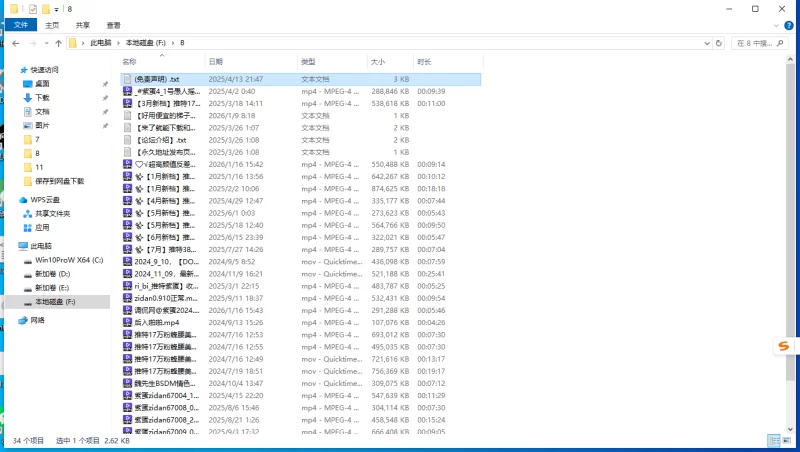
Task: Go up one folder level
Action: point(58,43)
